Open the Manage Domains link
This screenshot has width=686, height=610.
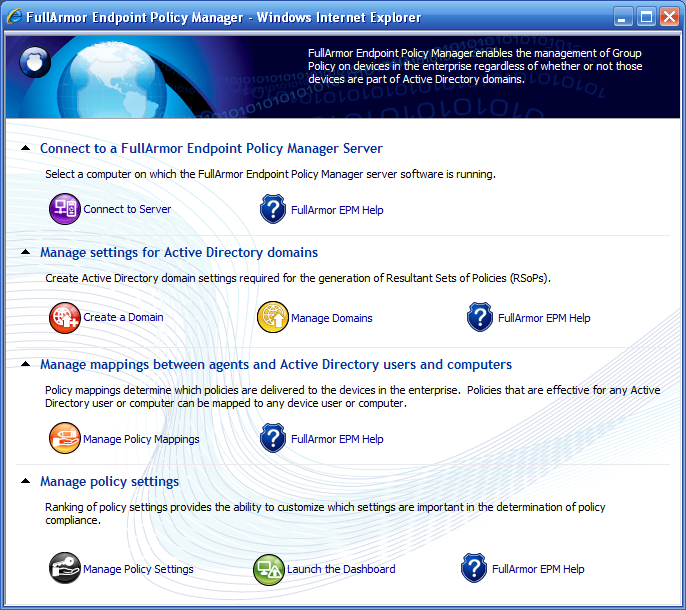(x=332, y=318)
